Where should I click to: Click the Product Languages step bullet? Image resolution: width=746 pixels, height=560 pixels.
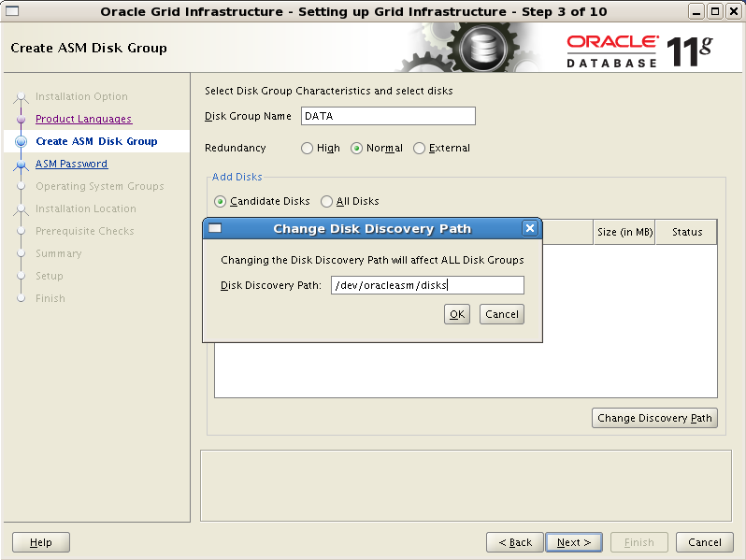(21, 119)
